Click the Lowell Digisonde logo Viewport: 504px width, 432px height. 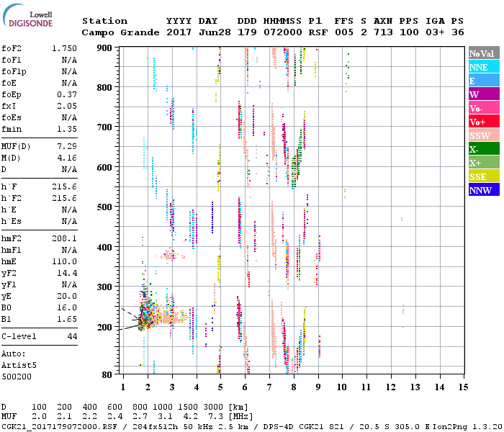30,19
